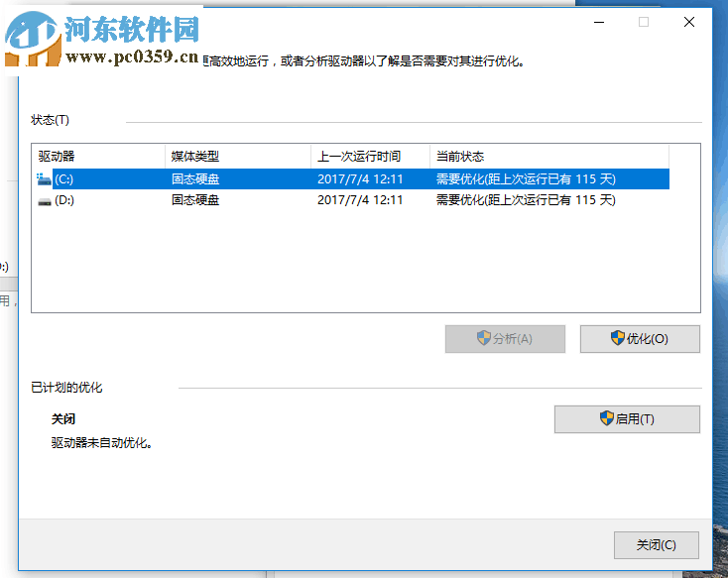
Task: Click the C: drive icon
Action: [x=44, y=179]
